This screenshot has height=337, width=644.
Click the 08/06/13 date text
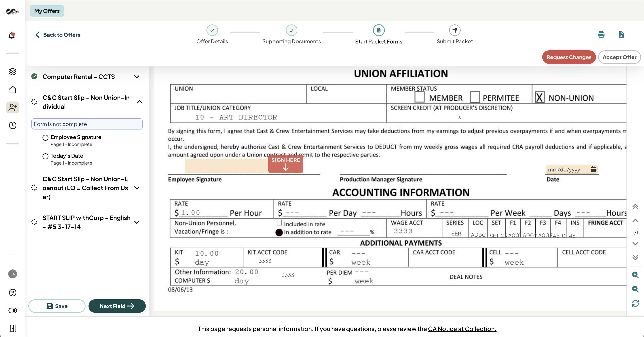(180, 290)
